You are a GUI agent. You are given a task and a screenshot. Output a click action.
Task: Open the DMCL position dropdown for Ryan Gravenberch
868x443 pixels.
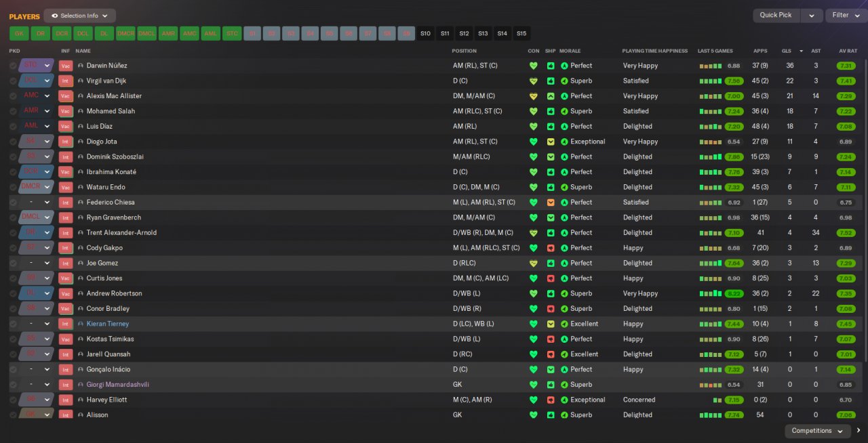[47, 217]
